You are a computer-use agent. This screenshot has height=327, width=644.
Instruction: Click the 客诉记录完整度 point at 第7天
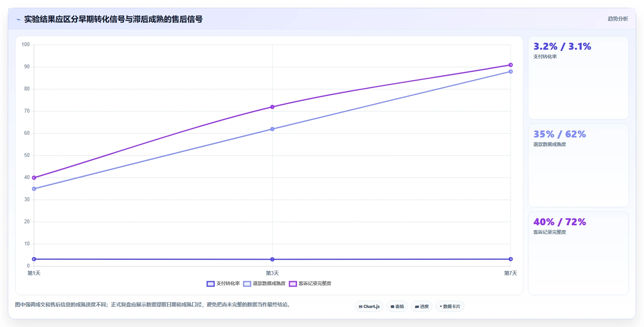pos(511,65)
